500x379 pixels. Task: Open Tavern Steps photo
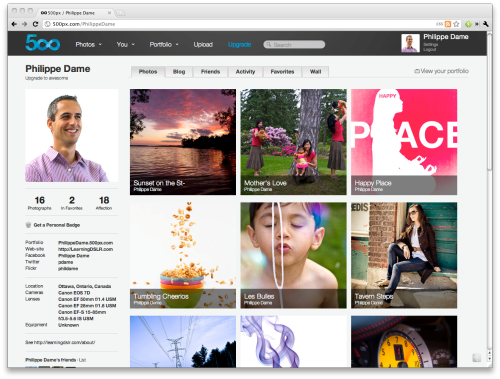(404, 255)
